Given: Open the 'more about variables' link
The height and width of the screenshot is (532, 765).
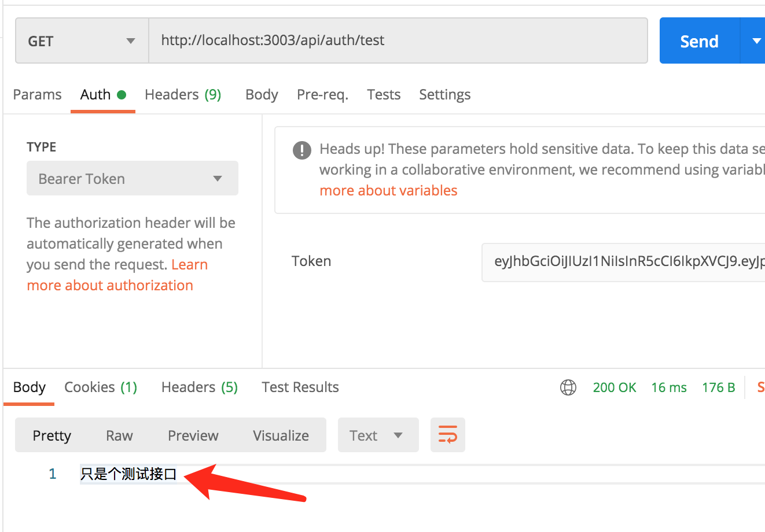Looking at the screenshot, I should [x=388, y=190].
